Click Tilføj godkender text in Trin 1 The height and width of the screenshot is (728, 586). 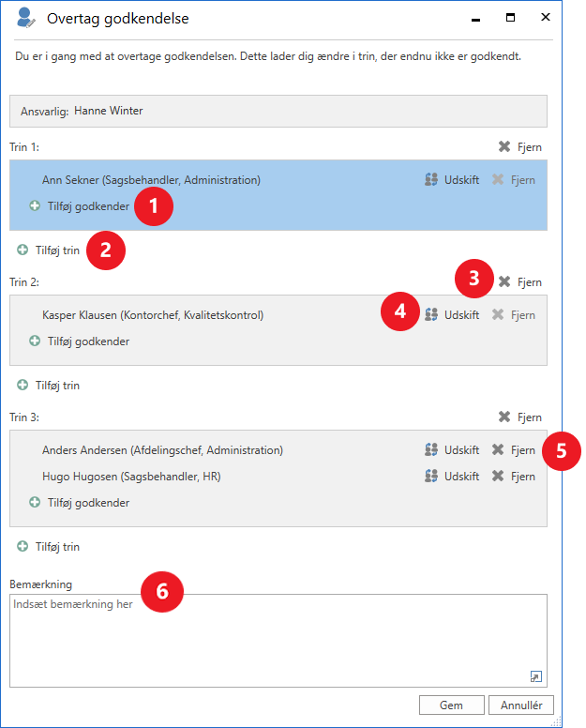pos(88,206)
